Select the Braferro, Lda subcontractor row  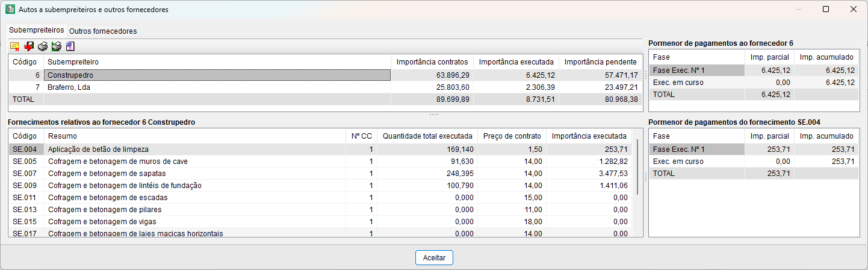point(69,87)
